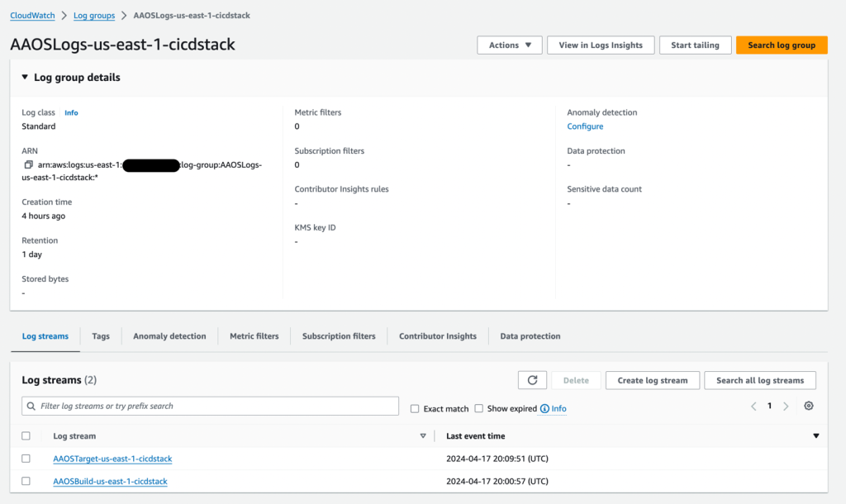
Task: Click the log stream filter search field
Action: [207, 406]
